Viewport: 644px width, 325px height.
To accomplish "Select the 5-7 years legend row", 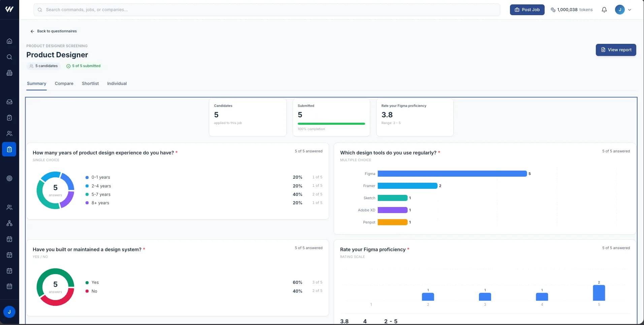I will coord(204,195).
